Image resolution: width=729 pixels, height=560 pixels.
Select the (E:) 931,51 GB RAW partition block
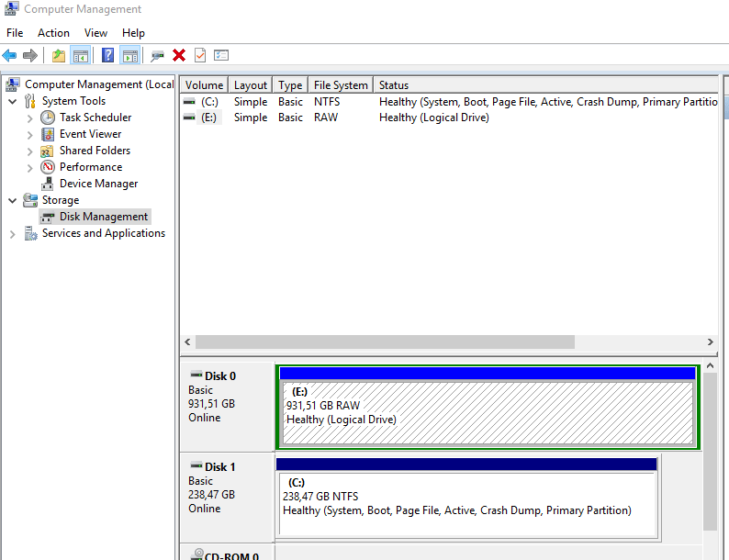coord(488,407)
